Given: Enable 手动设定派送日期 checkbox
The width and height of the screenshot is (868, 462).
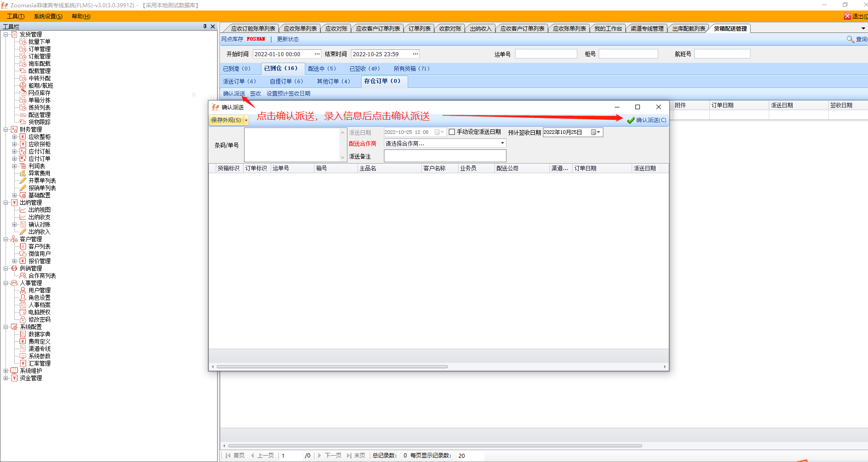Looking at the screenshot, I should pos(452,132).
